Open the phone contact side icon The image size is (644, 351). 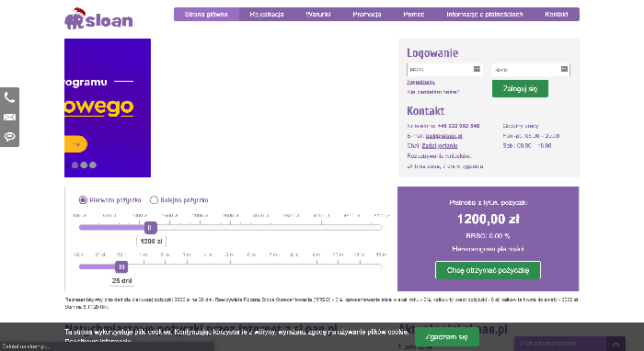tap(9, 97)
